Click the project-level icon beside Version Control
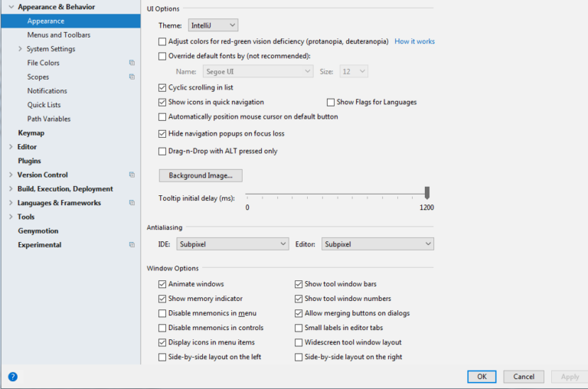The image size is (588, 389). click(x=132, y=175)
